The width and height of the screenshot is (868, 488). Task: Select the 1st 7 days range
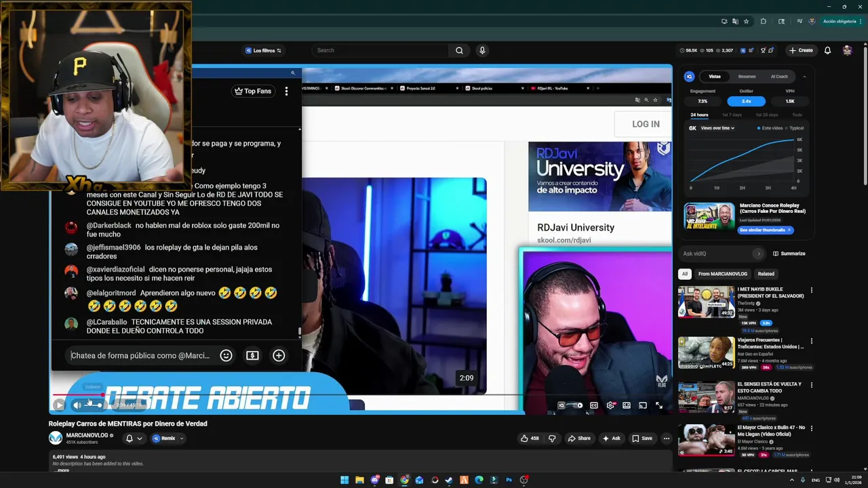732,115
